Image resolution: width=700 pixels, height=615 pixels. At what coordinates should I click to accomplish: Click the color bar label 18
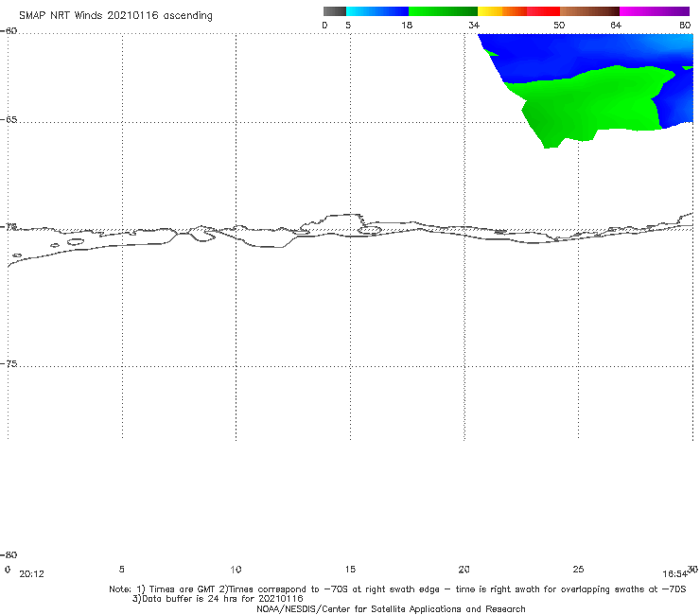pyautogui.click(x=407, y=25)
